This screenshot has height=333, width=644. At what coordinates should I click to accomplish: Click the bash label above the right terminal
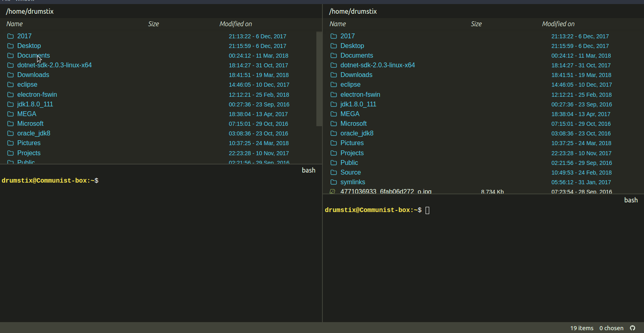[631, 200]
